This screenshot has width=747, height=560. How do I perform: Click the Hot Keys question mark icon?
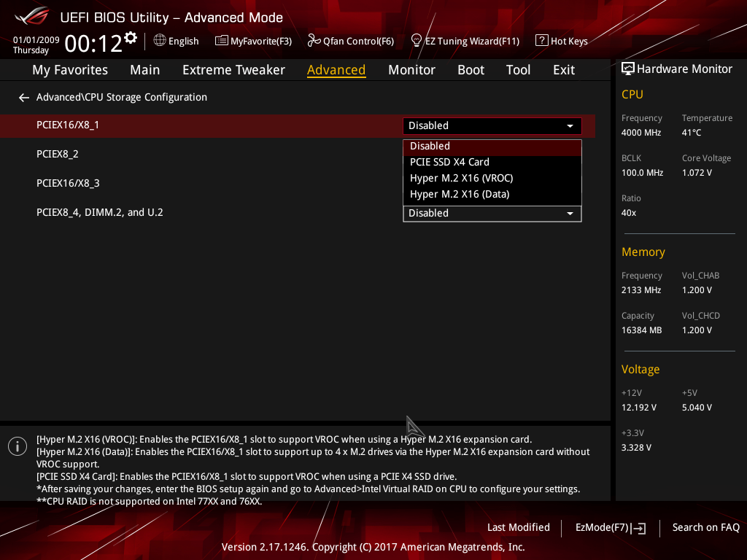point(542,41)
